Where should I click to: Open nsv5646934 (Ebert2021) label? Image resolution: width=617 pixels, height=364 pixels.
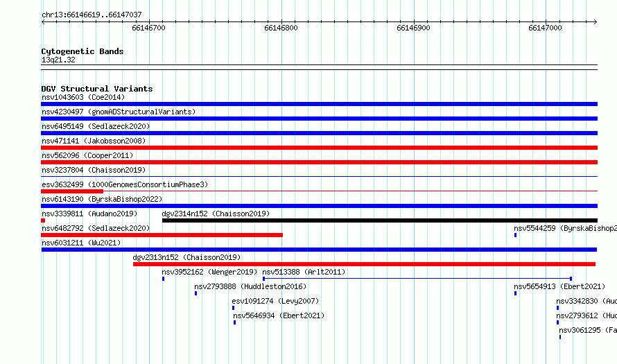pyautogui.click(x=279, y=315)
